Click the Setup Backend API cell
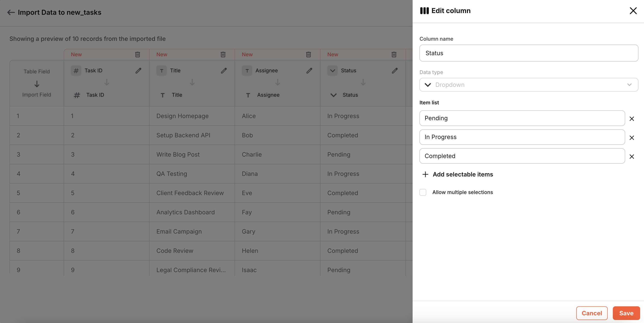Viewport: 644px width, 323px height. click(192, 135)
